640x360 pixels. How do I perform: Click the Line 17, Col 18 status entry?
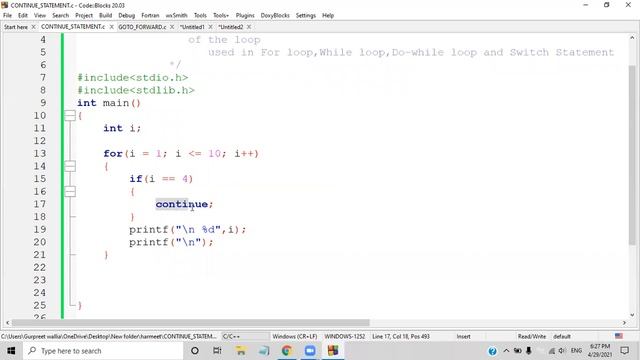(x=401, y=336)
